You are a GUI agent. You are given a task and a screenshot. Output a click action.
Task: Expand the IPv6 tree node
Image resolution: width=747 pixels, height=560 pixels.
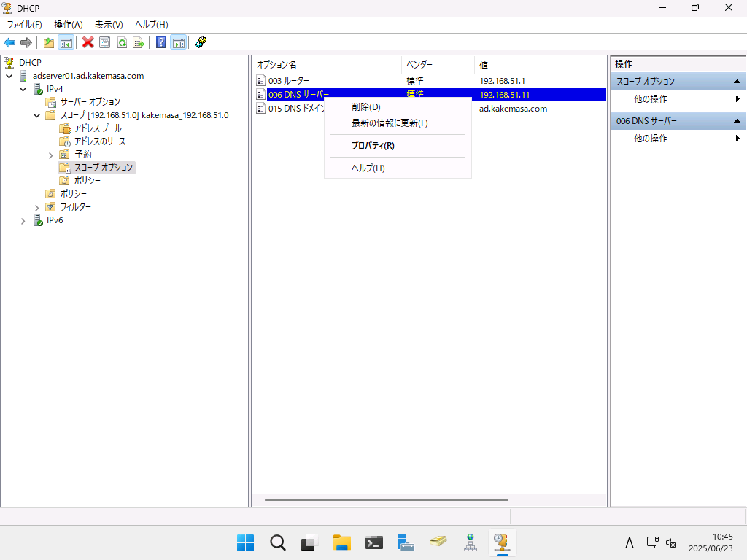[23, 221]
